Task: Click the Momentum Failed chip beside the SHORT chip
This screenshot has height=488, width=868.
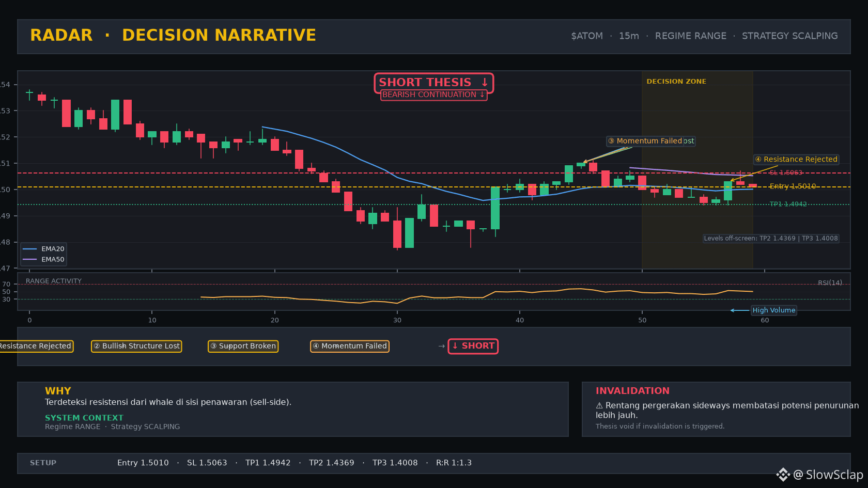Action: tap(350, 346)
